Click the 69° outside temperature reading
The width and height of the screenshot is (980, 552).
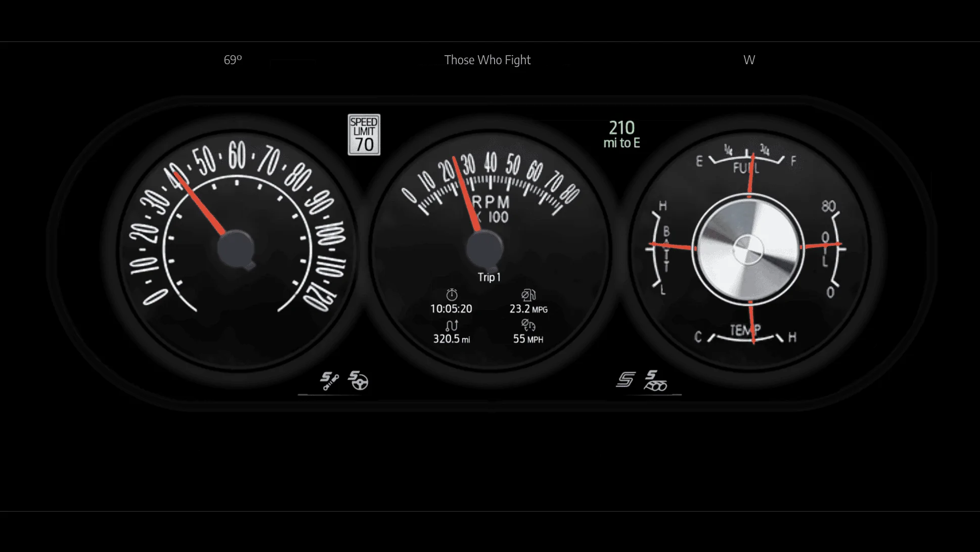tap(233, 60)
